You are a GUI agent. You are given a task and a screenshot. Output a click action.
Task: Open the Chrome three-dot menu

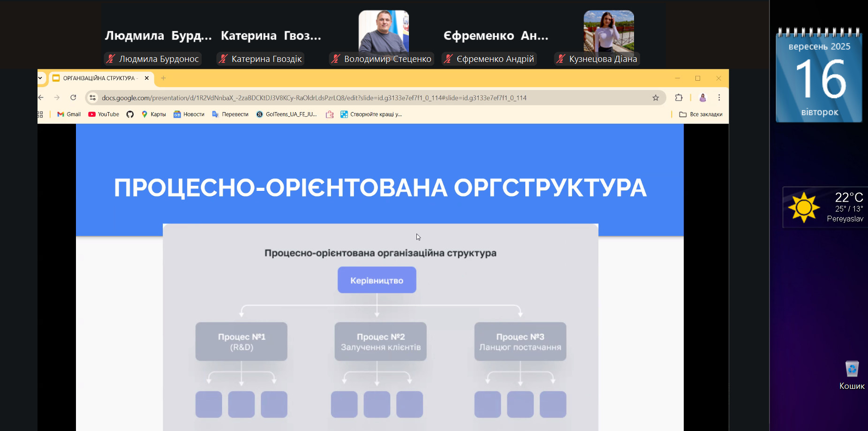[719, 98]
